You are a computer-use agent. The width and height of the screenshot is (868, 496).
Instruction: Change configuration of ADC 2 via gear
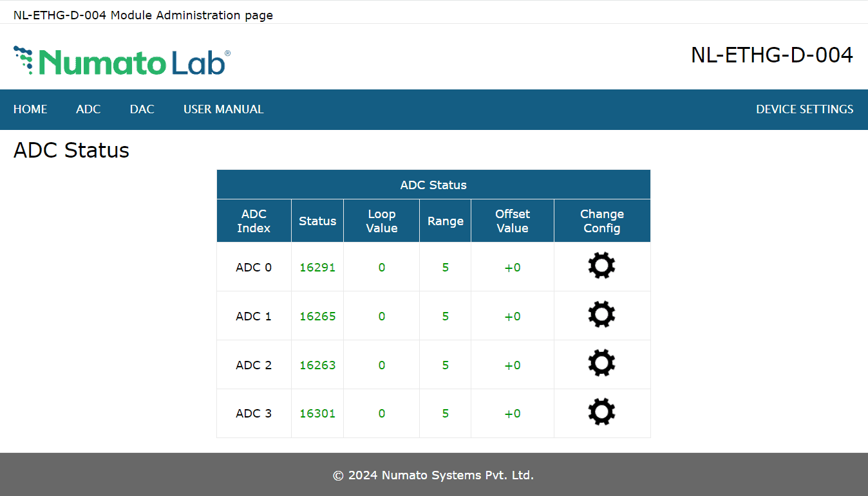(601, 363)
